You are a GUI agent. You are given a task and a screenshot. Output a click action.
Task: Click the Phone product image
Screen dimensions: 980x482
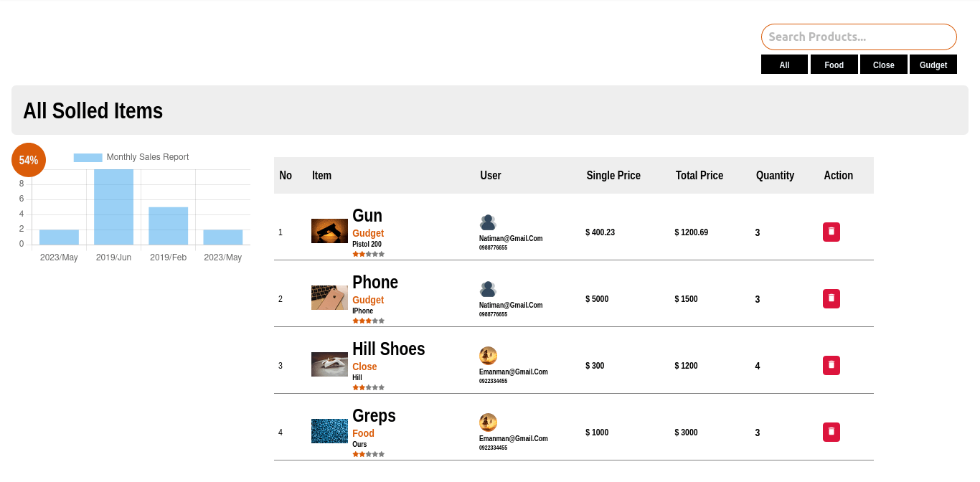329,298
